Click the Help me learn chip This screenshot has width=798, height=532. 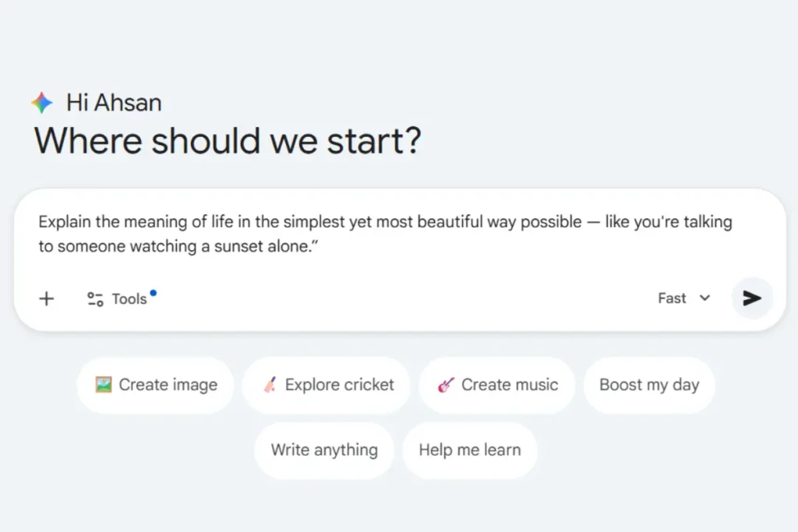point(470,450)
